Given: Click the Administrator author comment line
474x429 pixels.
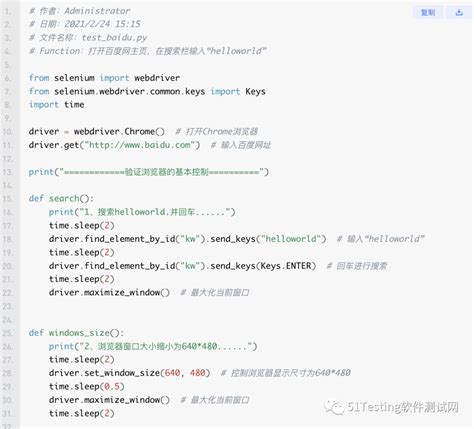Looking at the screenshot, I should click(79, 11).
